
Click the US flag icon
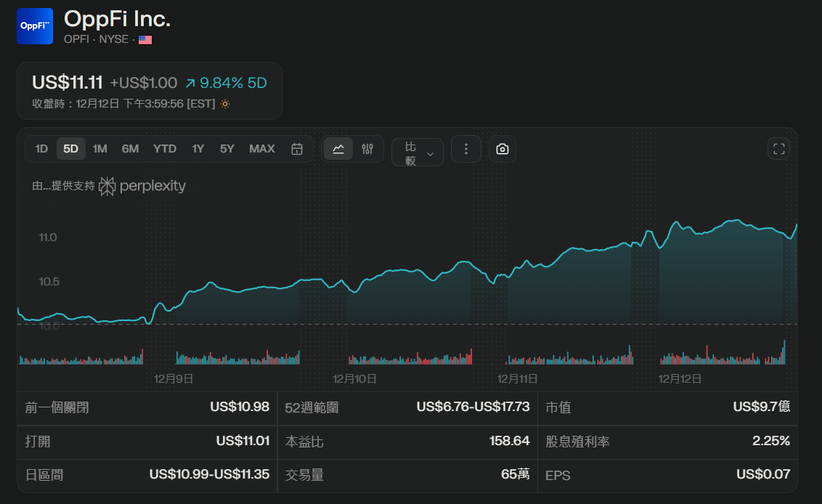(145, 40)
